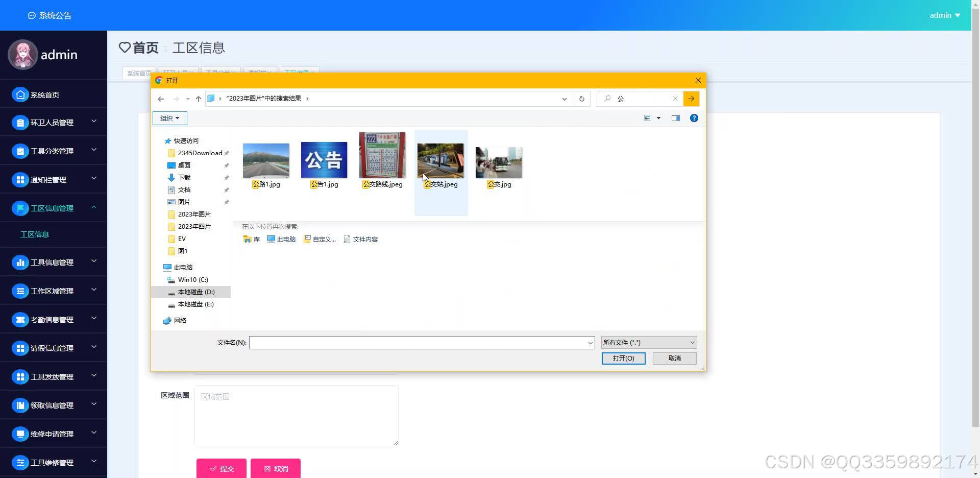Image resolution: width=980 pixels, height=478 pixels.
Task: Switch to the 系统首页 tab
Action: tap(139, 73)
